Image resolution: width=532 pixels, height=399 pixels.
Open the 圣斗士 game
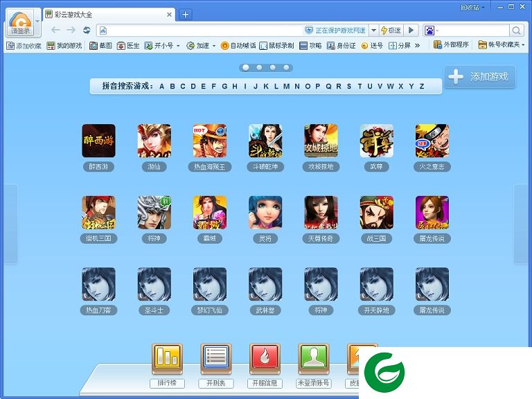[154, 284]
